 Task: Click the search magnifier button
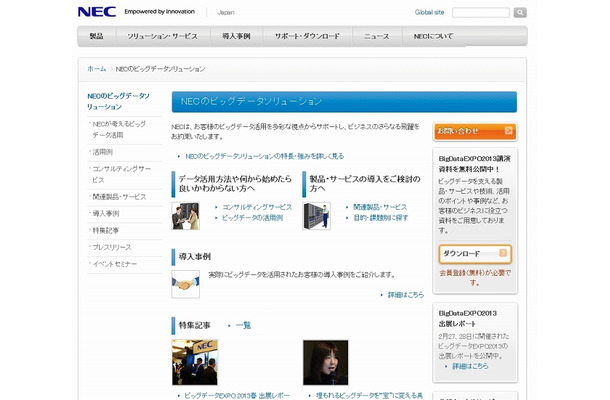(x=520, y=12)
